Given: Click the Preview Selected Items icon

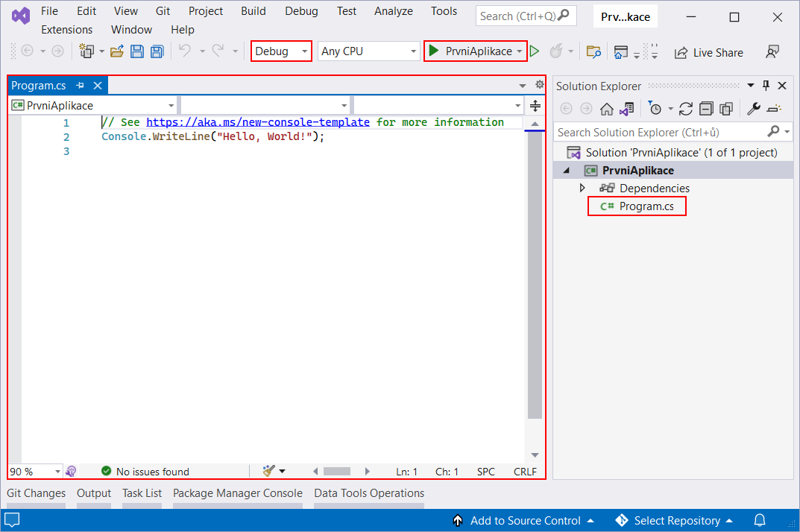Looking at the screenshot, I should coord(774,109).
